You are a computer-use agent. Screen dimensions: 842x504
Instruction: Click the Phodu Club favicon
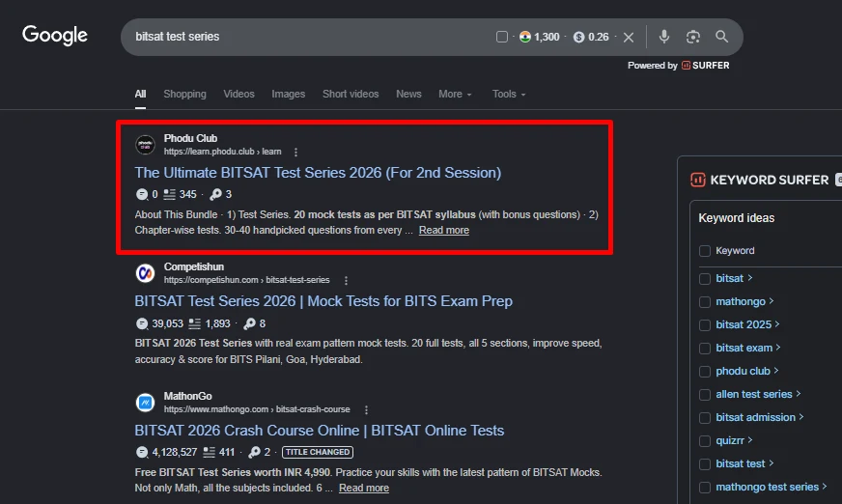point(145,145)
